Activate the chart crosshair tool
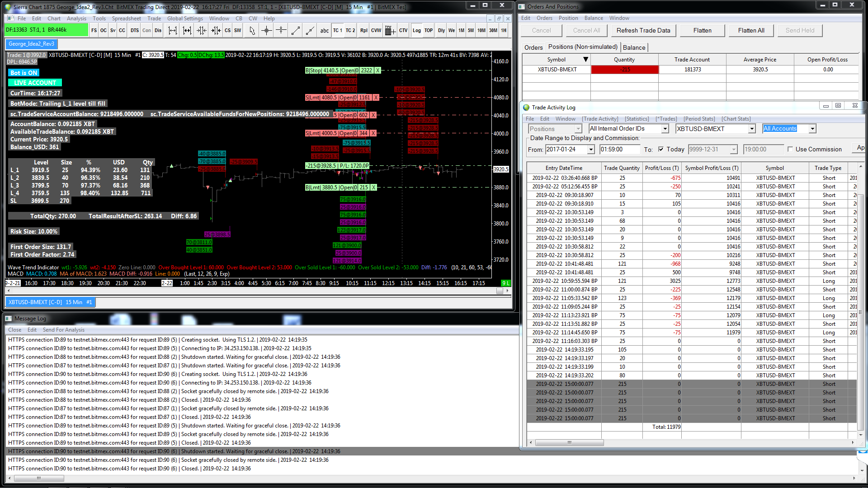The image size is (868, 488). [267, 30]
